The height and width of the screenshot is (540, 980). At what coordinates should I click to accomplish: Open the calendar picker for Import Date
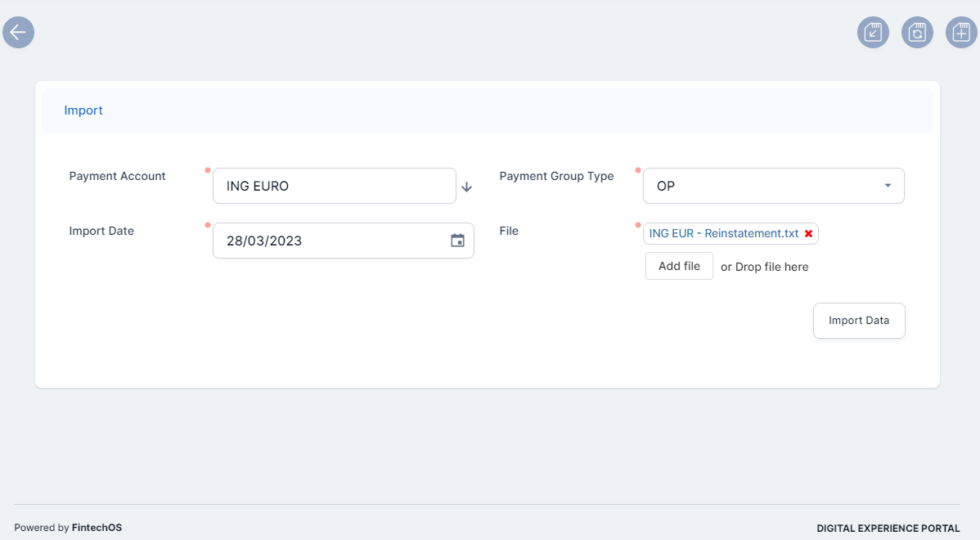[x=457, y=241]
